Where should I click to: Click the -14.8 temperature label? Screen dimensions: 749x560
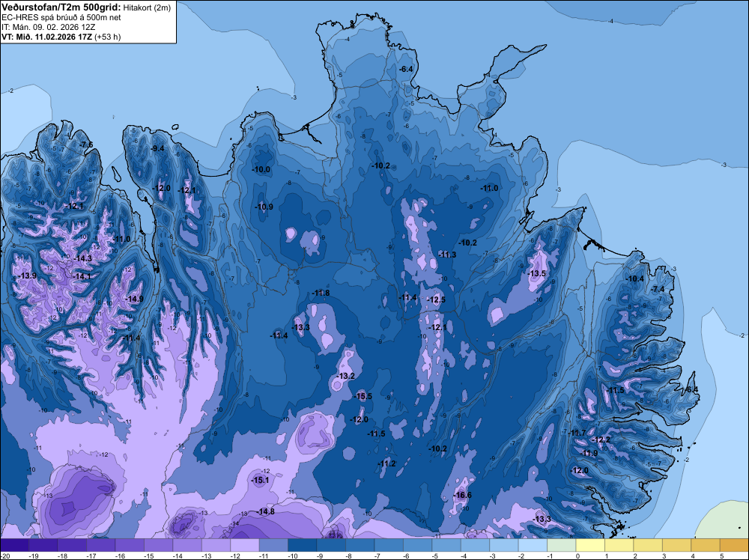click(x=266, y=511)
